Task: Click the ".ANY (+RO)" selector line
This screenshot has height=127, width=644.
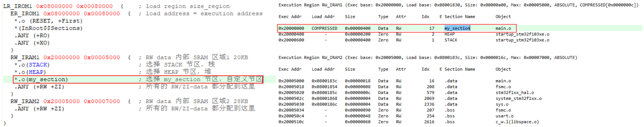Action: (32, 35)
